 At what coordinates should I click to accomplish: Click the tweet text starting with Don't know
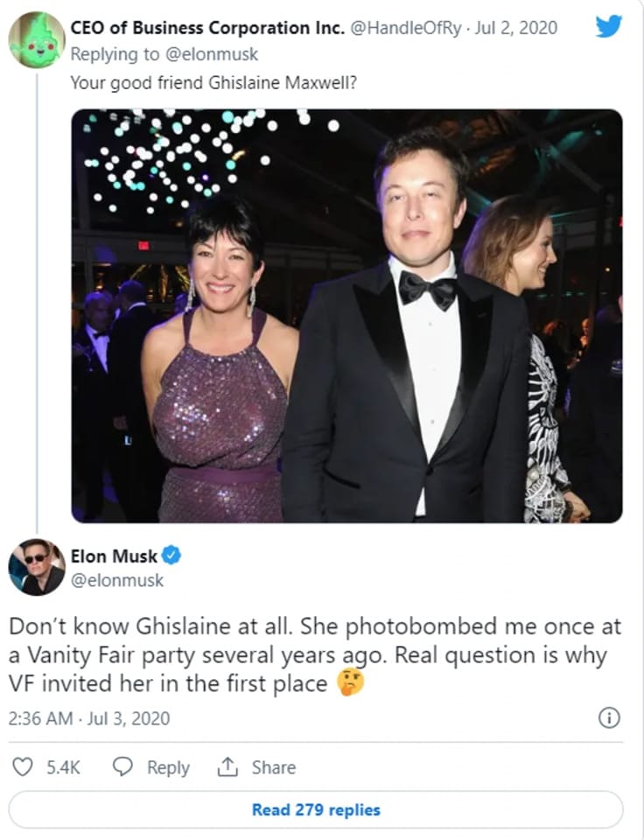315,655
